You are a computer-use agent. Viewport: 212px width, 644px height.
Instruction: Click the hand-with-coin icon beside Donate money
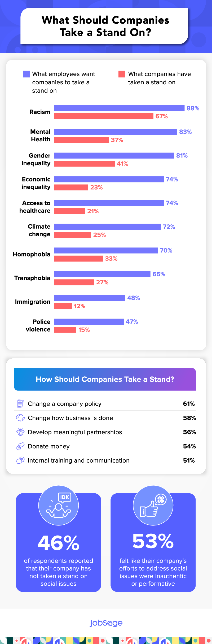[20, 446]
